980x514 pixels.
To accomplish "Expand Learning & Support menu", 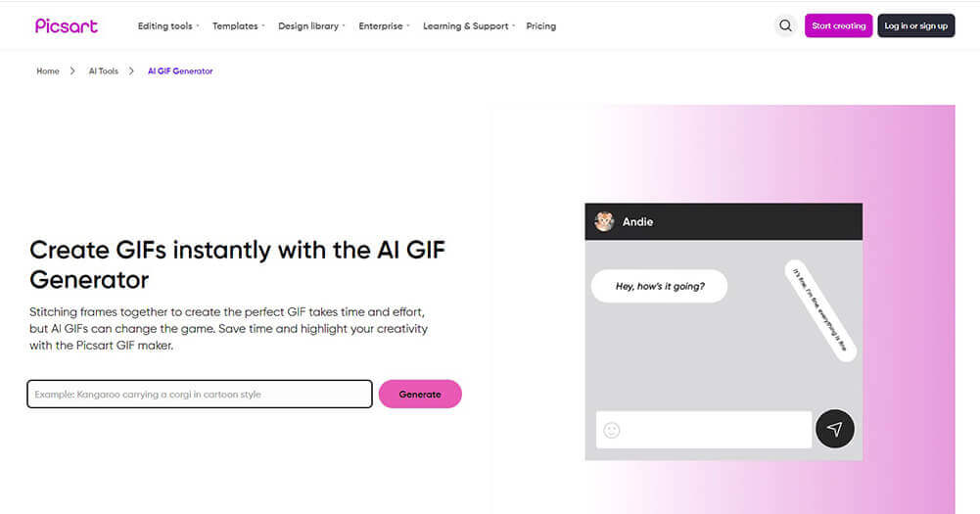I will pyautogui.click(x=468, y=26).
